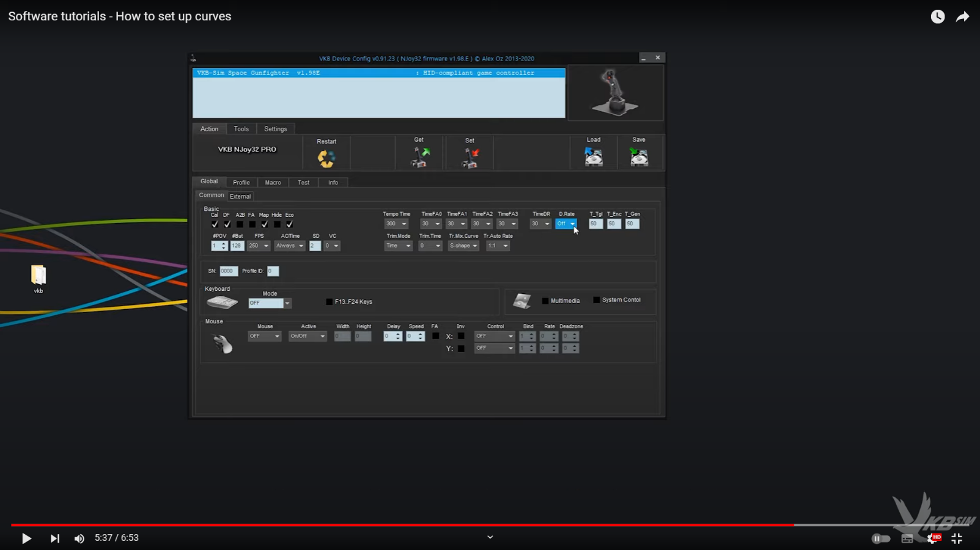The image size is (980, 550).
Task: Uncheck the Map checkbox
Action: pyautogui.click(x=264, y=224)
